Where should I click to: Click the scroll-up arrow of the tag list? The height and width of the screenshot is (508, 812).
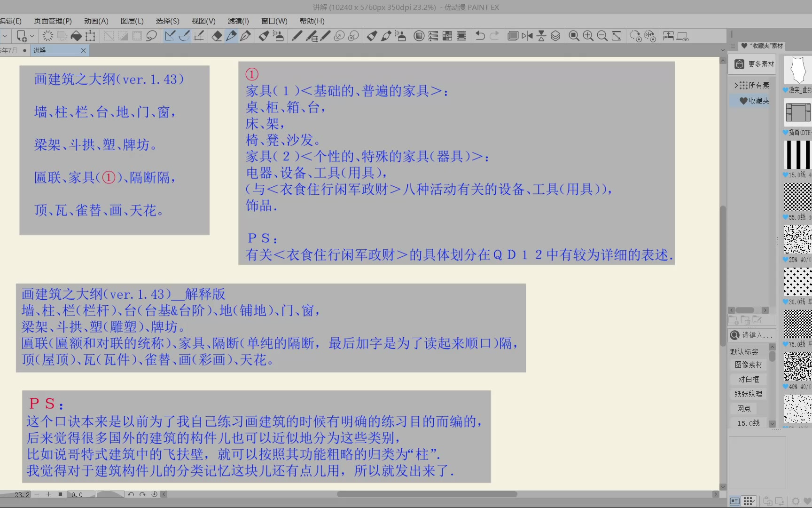click(x=772, y=347)
